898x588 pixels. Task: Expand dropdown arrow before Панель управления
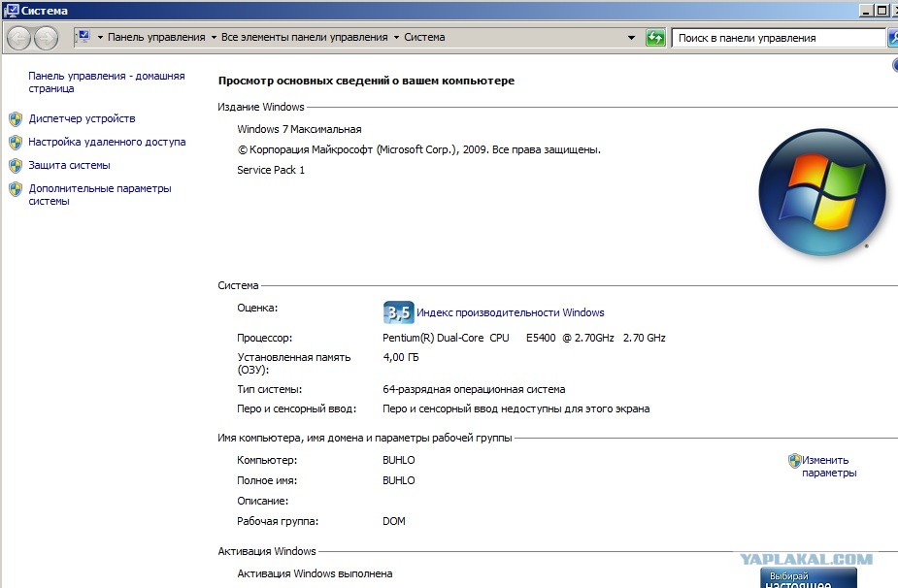(100, 37)
